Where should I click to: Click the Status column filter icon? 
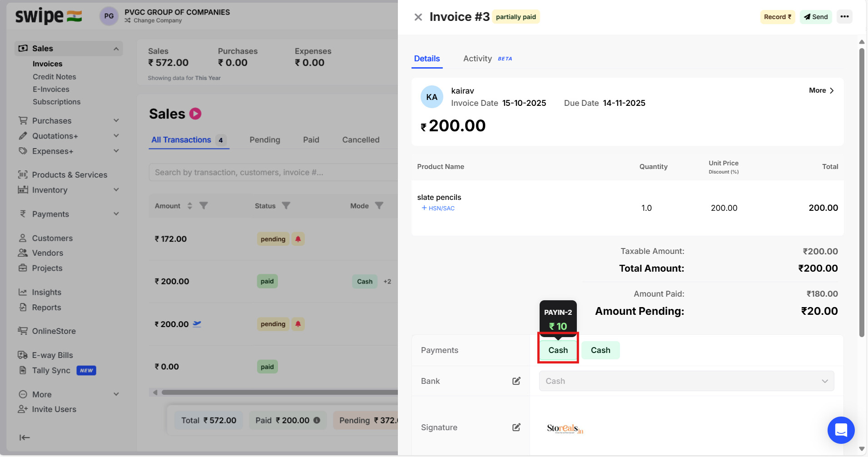pyautogui.click(x=286, y=206)
